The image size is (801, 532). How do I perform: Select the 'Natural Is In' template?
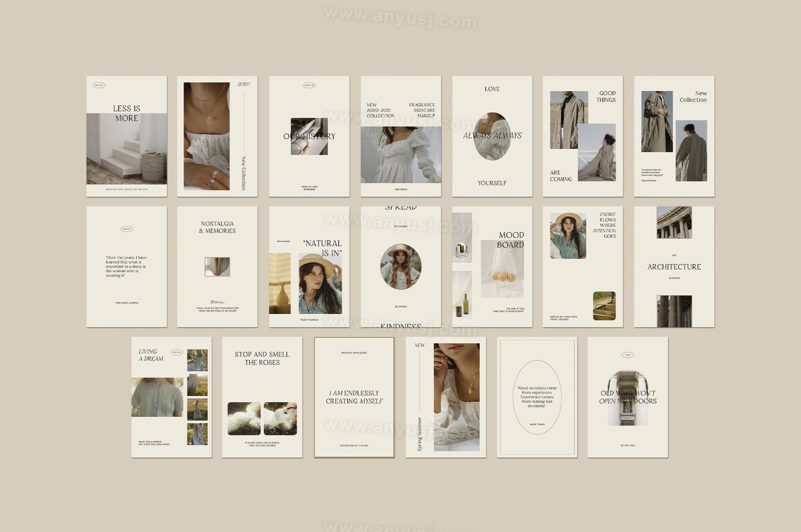coord(309,267)
